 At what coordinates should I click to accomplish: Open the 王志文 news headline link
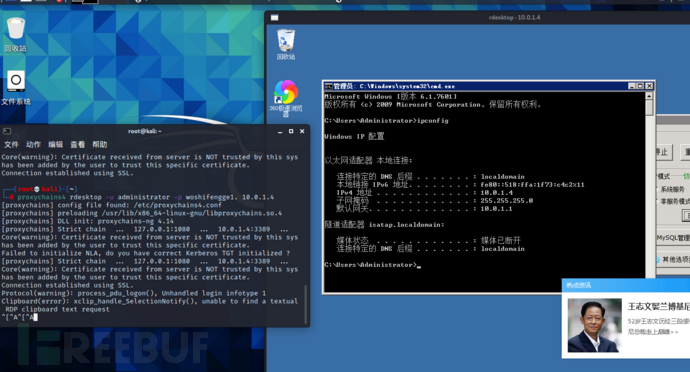[659, 307]
